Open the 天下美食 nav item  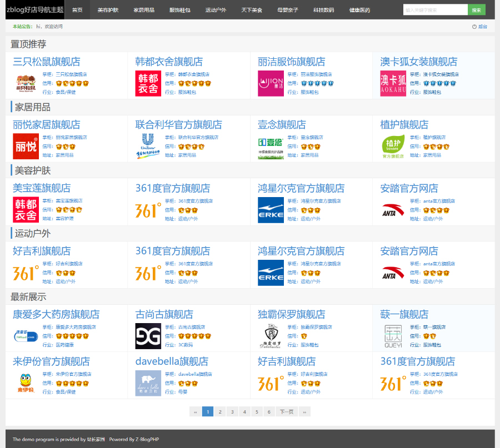252,10
